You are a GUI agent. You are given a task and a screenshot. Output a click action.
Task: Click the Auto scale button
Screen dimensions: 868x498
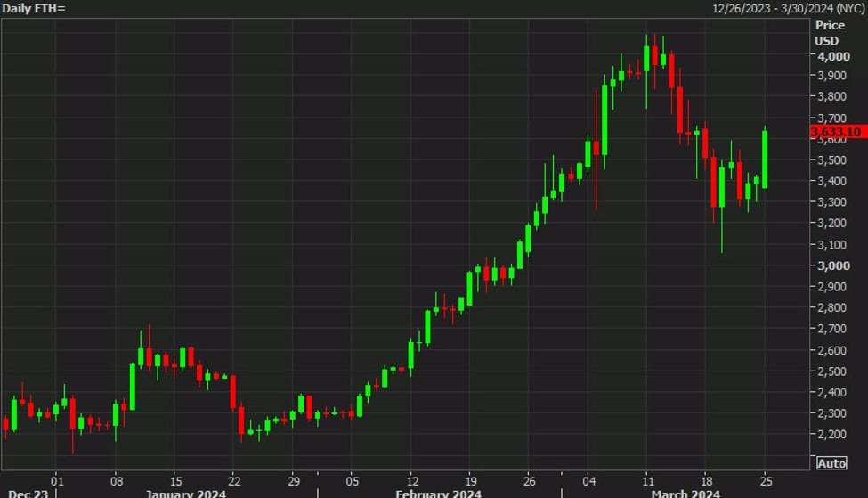831,463
